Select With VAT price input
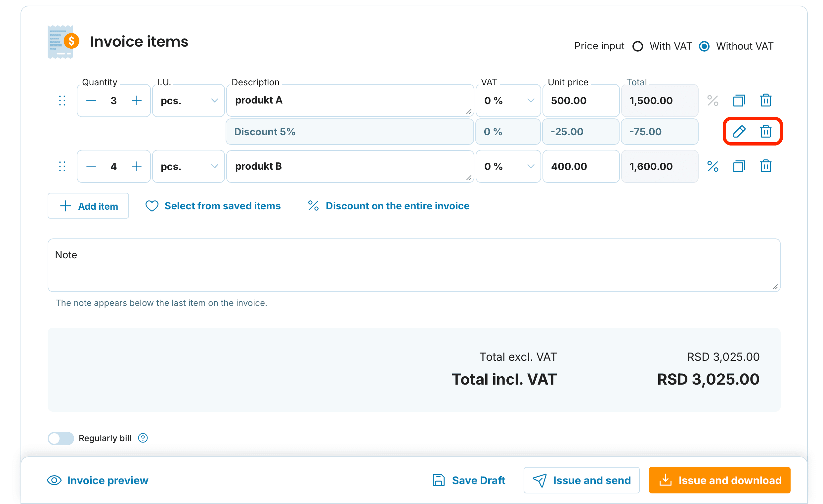The height and width of the screenshot is (504, 823). (638, 46)
